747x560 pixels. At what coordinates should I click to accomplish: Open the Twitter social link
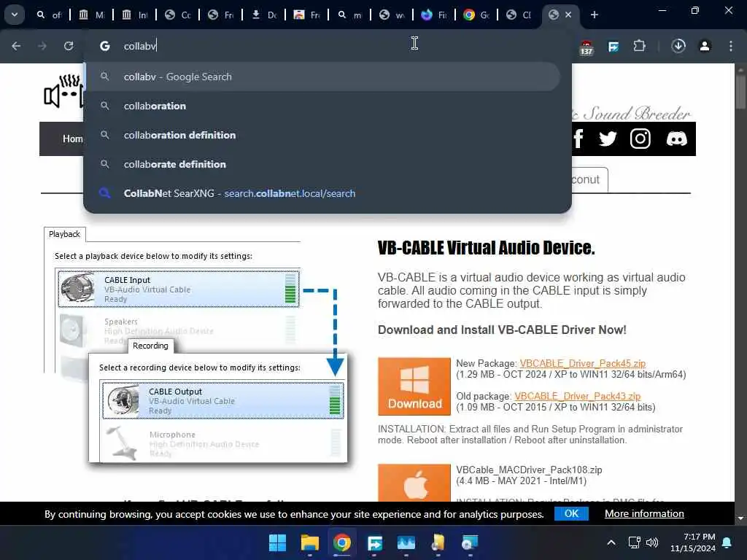[608, 139]
